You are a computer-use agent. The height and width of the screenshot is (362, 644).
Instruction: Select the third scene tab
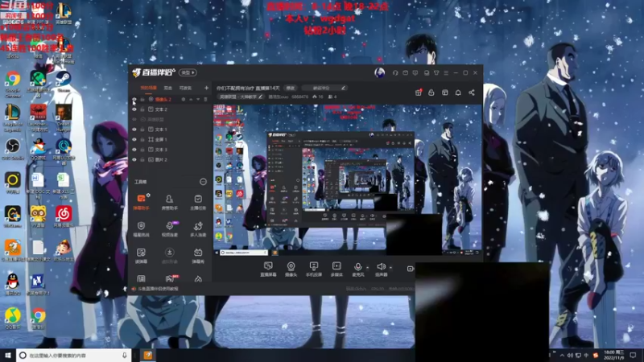(185, 88)
